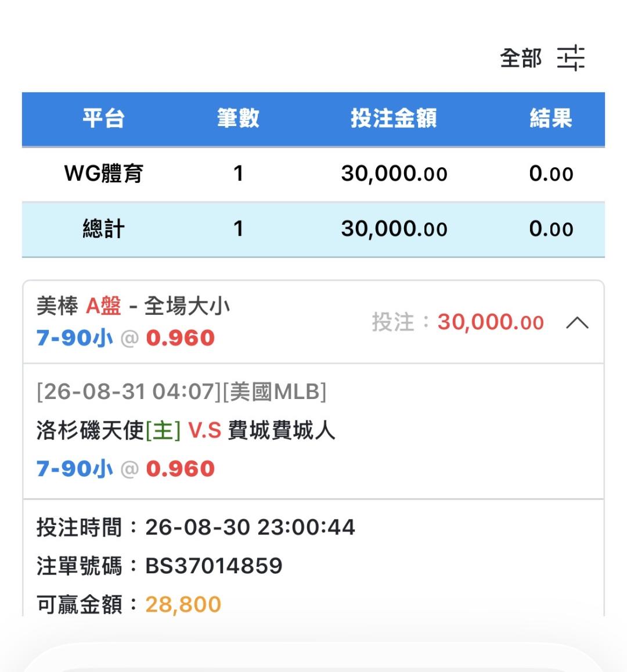The width and height of the screenshot is (627, 672).
Task: Tap the WG體育 result 0.00 value
Action: click(x=551, y=174)
